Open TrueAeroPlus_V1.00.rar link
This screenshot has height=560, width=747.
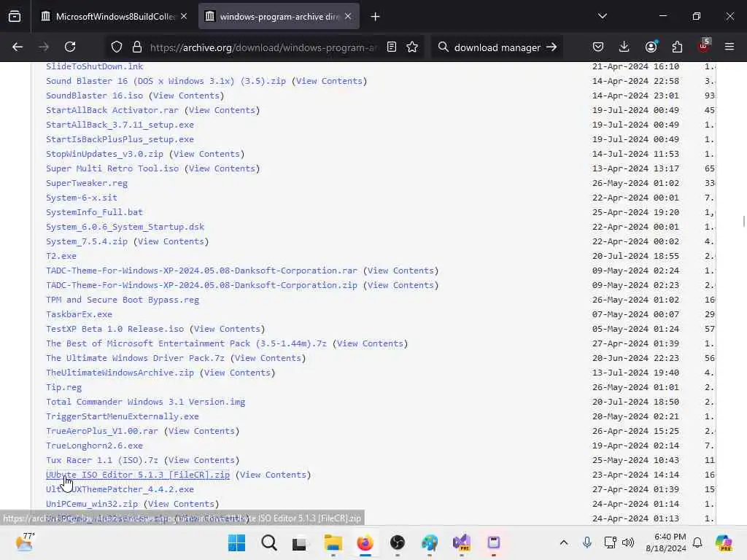click(102, 431)
